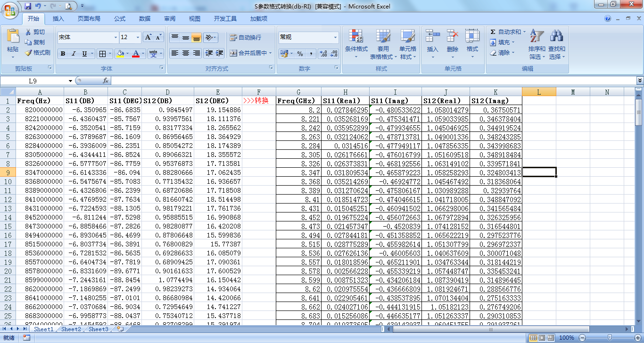Apply the red font color
Screen dimensions: 644x343
[136, 54]
